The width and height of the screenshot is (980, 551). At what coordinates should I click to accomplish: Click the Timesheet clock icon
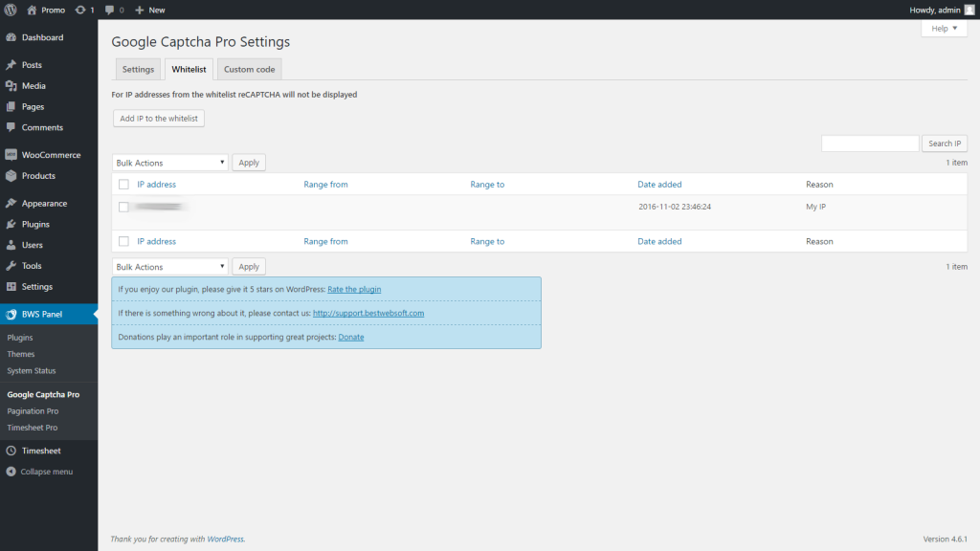(x=11, y=451)
